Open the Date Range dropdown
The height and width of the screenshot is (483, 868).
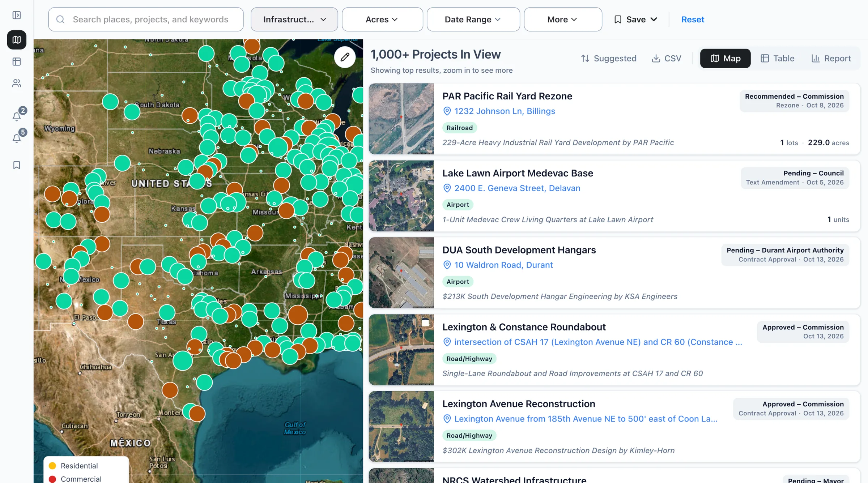point(473,20)
